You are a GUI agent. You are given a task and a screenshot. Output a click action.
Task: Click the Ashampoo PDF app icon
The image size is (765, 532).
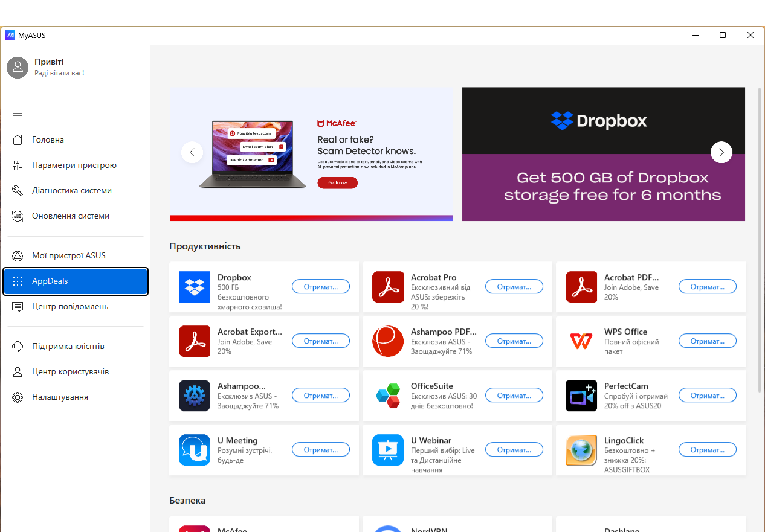pos(388,341)
